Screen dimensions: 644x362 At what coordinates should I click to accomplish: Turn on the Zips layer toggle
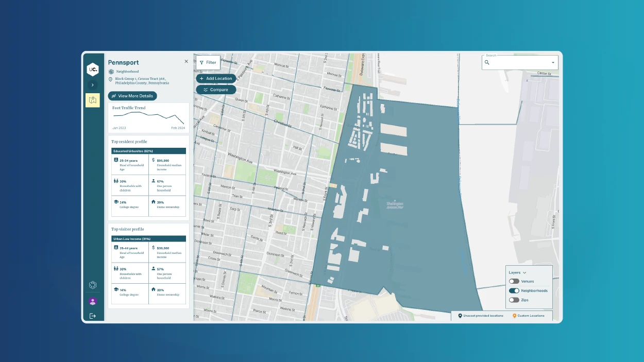point(514,300)
